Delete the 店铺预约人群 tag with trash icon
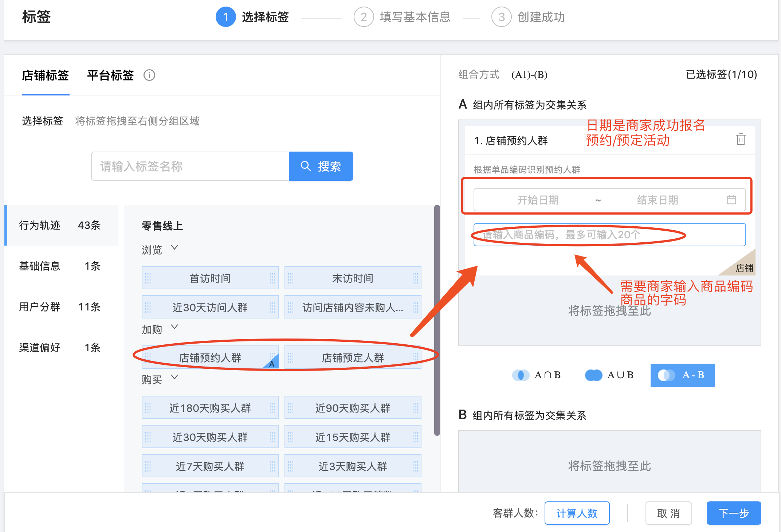Screen dimensions: 781x532 click(741, 140)
